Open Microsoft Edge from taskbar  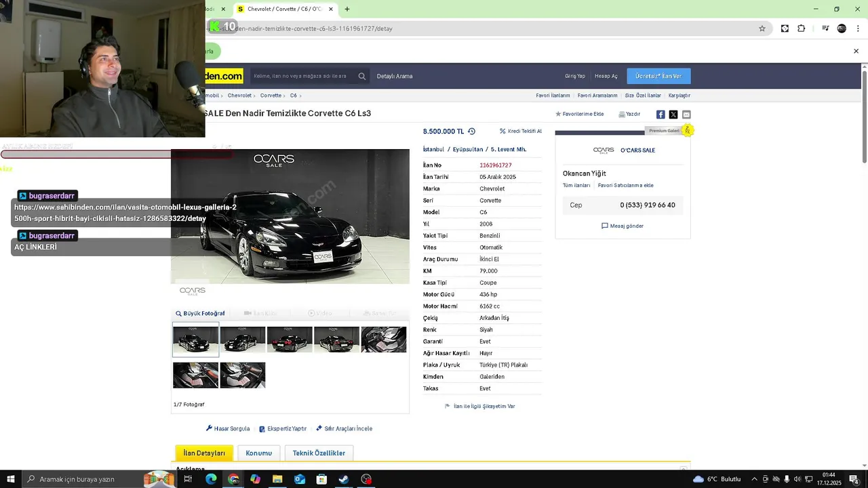[x=211, y=479]
